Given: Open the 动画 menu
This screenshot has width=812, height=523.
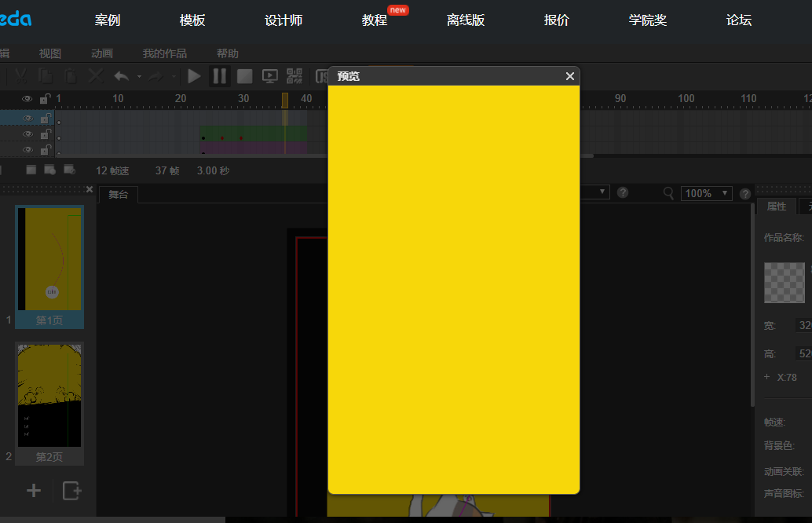Looking at the screenshot, I should (x=102, y=53).
